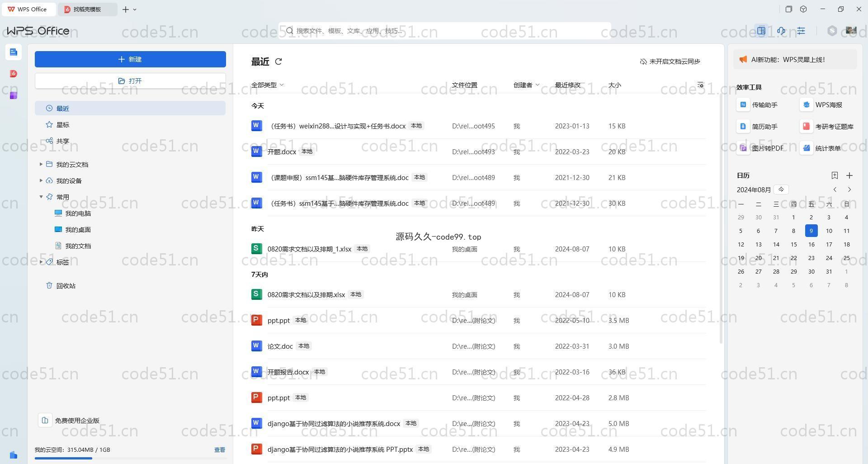Screen dimensions: 868x464
Task: Click the hexagon membership icon in header
Action: click(832, 31)
